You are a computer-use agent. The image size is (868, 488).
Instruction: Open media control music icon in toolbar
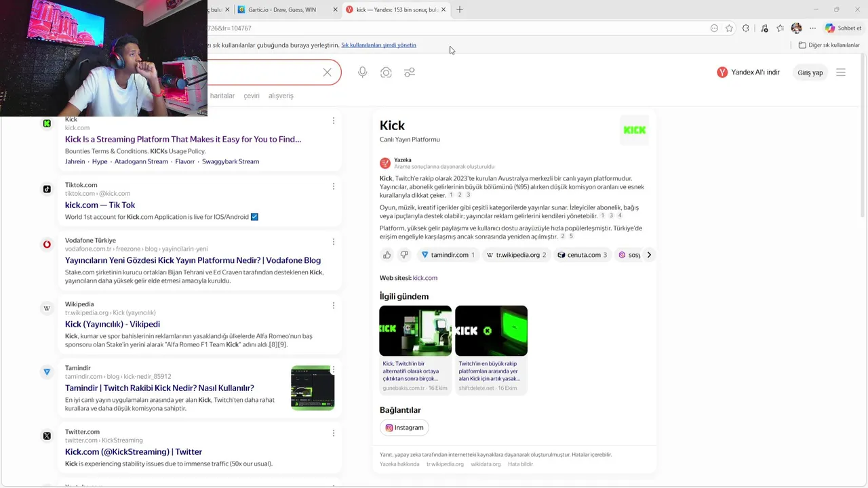coord(764,28)
